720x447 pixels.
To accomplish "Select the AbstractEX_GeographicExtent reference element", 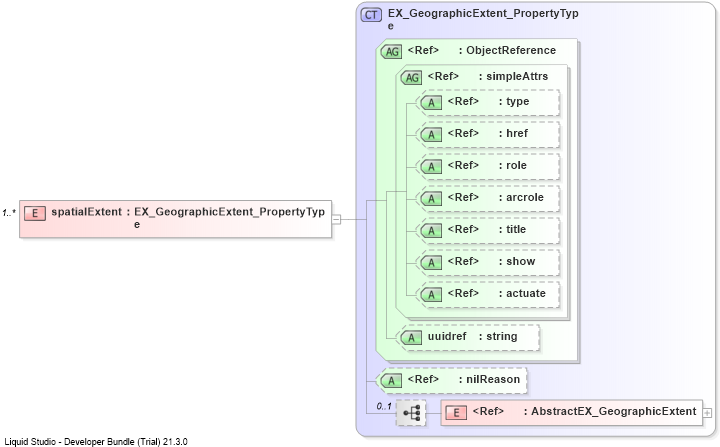I will [x=572, y=413].
